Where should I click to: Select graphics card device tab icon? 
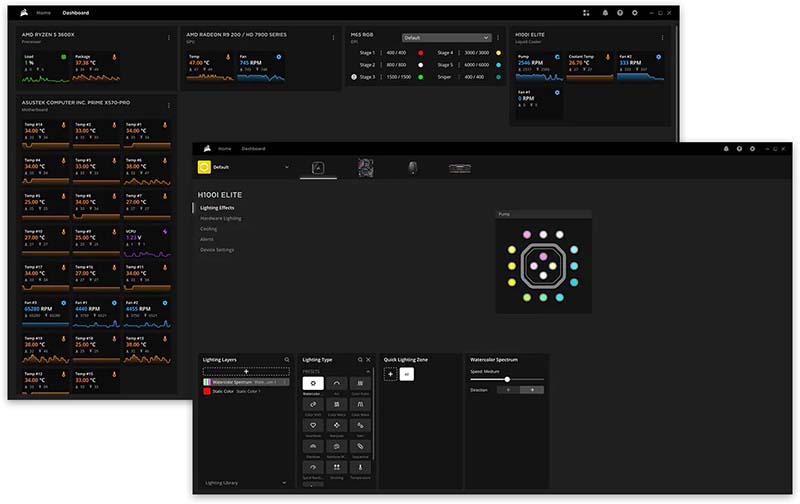[x=460, y=168]
